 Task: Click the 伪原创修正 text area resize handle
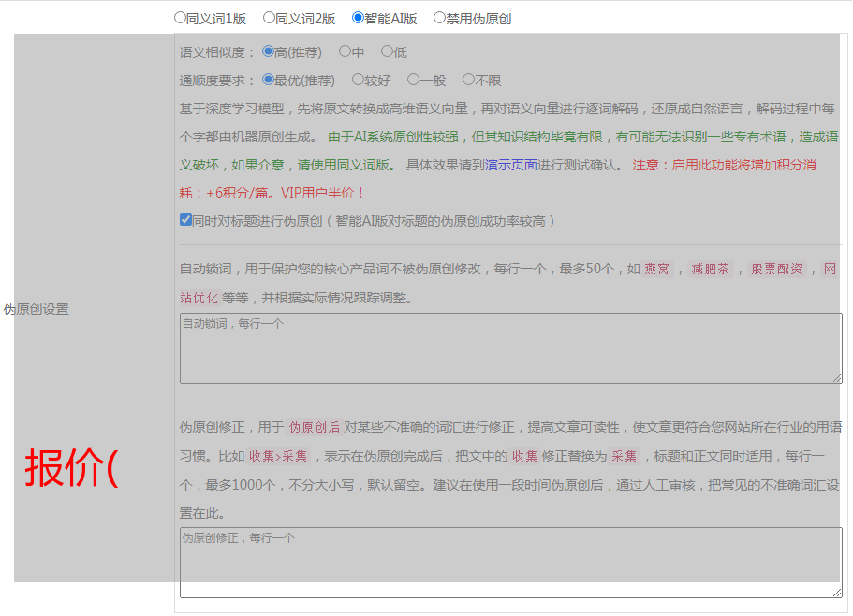tap(837, 593)
